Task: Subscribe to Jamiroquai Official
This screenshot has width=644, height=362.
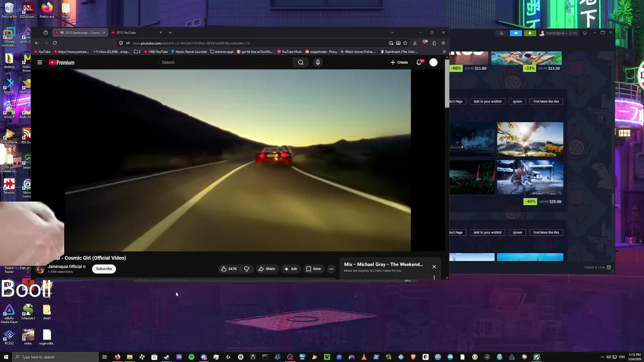Action: tap(104, 268)
